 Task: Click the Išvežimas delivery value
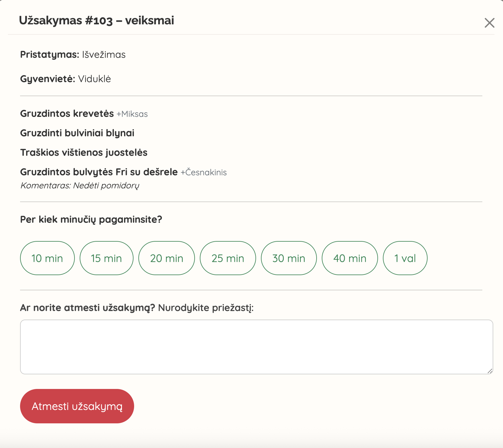click(104, 54)
